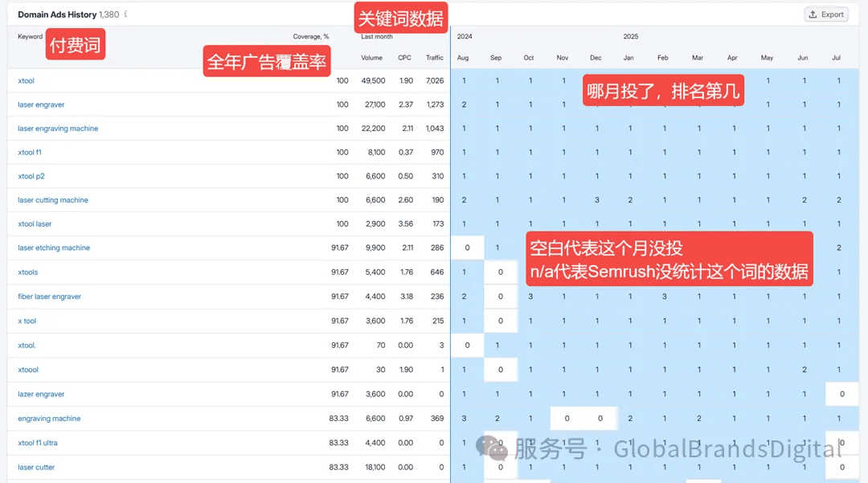The height and width of the screenshot is (483, 868).
Task: Select the Aug month column header
Action: point(463,58)
